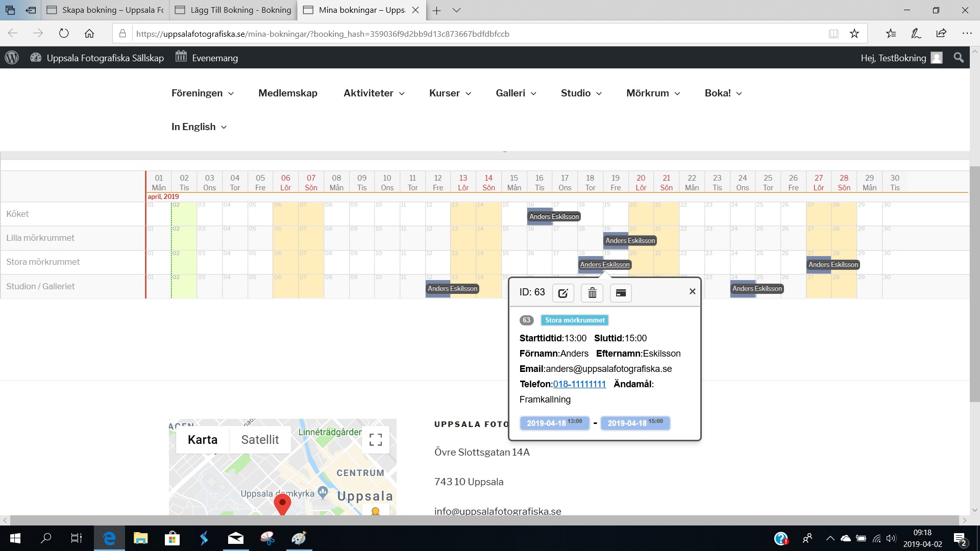980x551 pixels.
Task: Click the Studion / Galleriet row label
Action: click(40, 286)
